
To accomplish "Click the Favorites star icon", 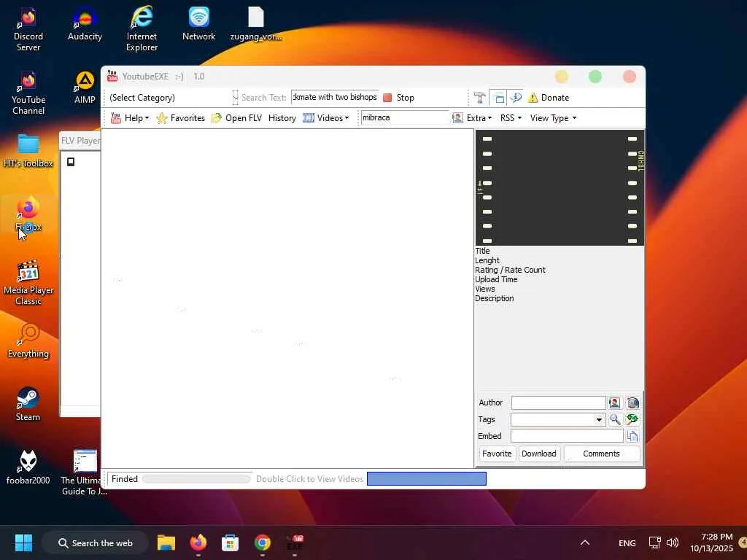I will [162, 118].
